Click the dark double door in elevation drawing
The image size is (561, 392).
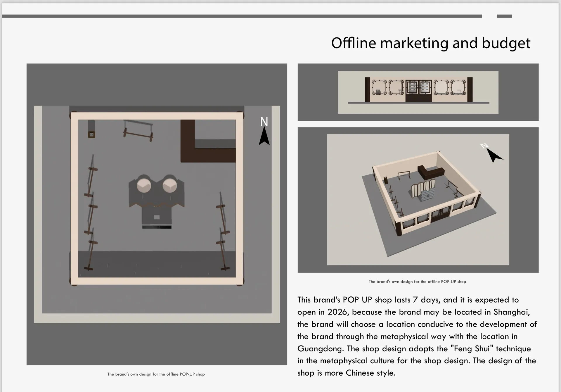click(x=418, y=91)
